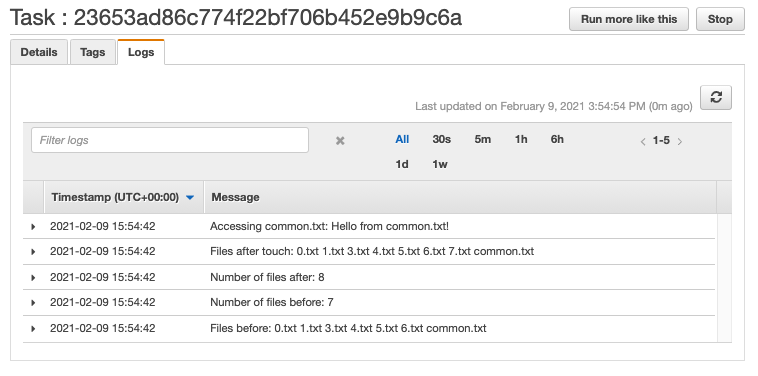Stop the task with the Stop button
The image size is (758, 376).
coord(720,19)
